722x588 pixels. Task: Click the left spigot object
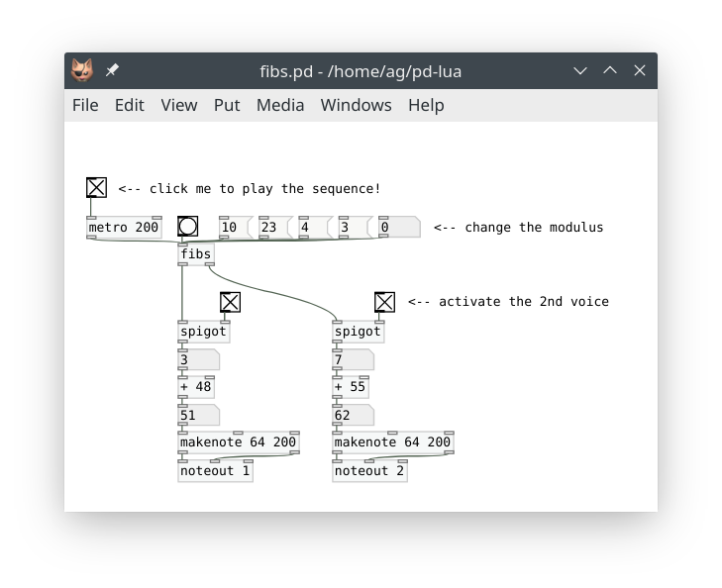click(203, 332)
